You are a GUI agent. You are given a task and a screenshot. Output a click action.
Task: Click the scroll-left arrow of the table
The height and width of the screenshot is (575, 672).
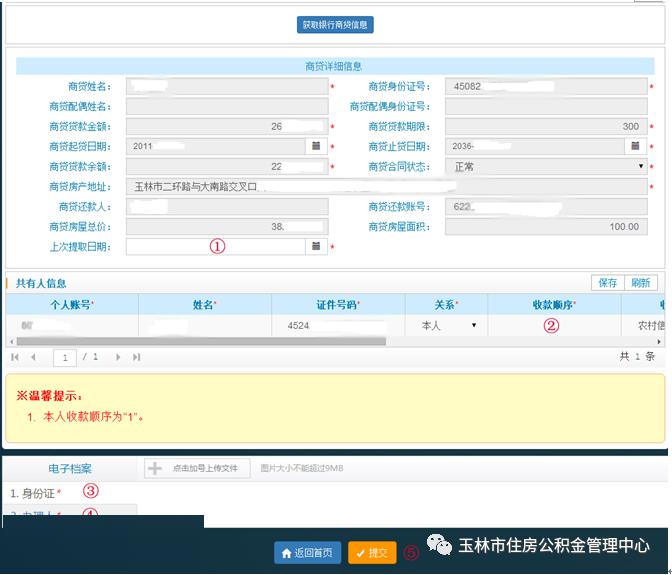click(12, 341)
